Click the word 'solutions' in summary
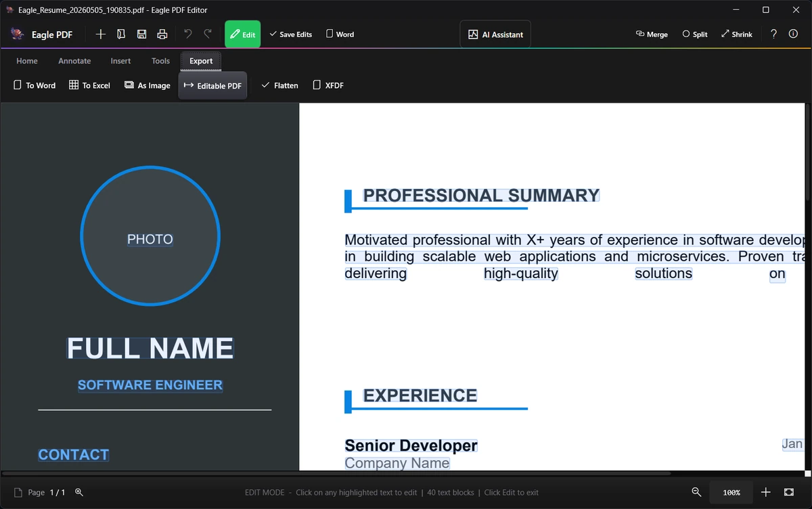812x509 pixels. (664, 273)
